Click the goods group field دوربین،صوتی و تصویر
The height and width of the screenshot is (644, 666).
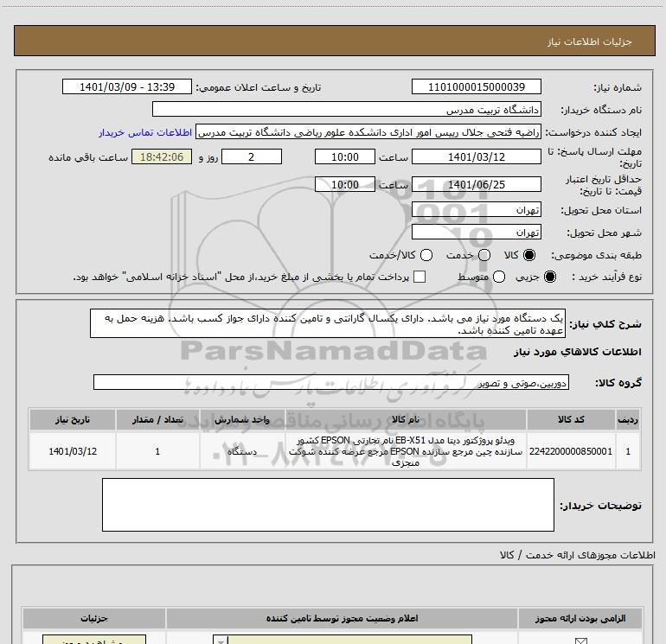coord(331,382)
